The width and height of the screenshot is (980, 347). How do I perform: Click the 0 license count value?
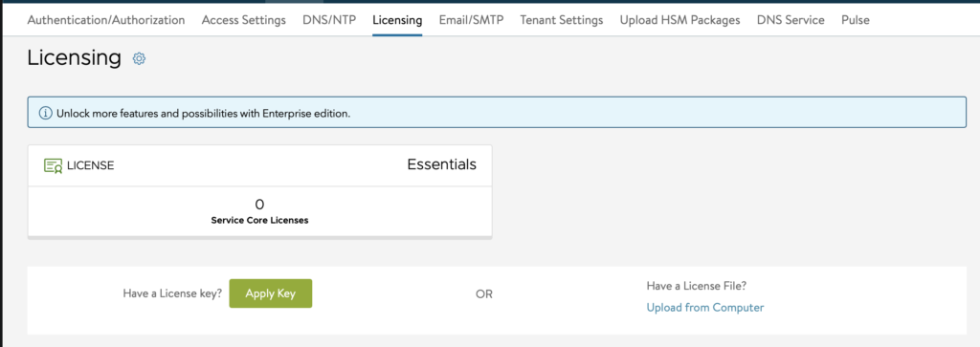(x=260, y=204)
